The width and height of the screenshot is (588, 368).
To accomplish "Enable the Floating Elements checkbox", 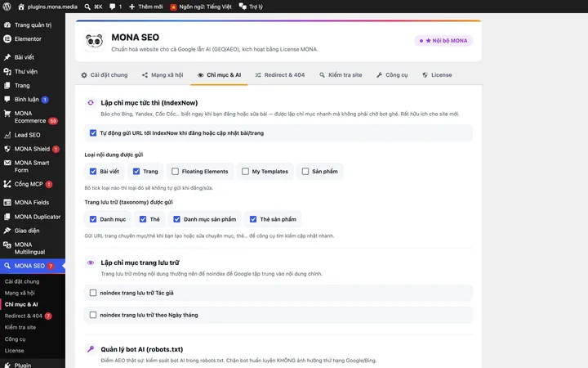I will click(175, 171).
